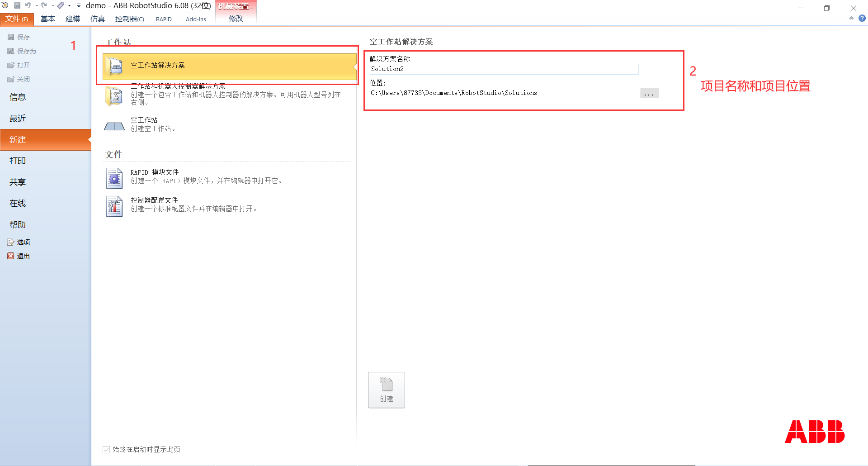868x466 pixels.
Task: Select the 新建 new page
Action: click(x=45, y=140)
